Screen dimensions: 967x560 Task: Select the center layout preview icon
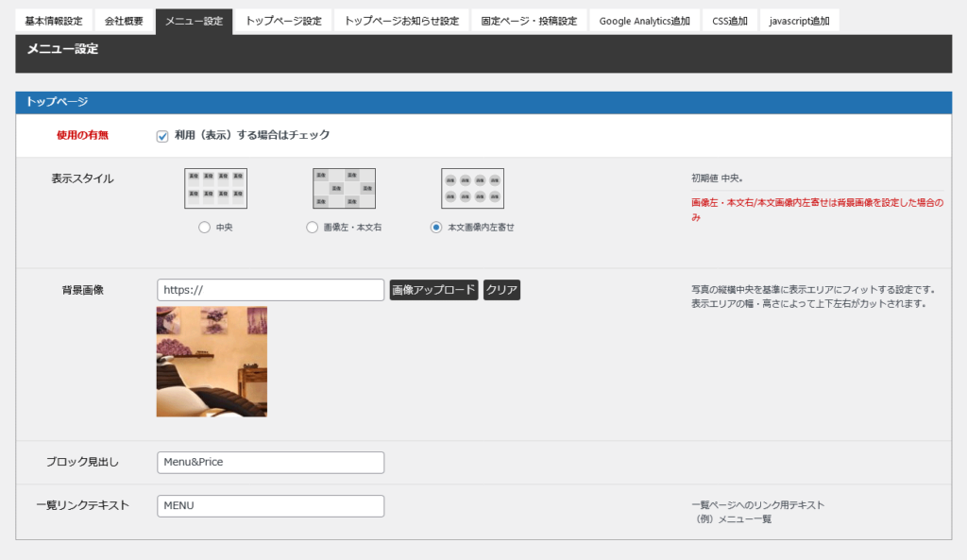click(215, 188)
